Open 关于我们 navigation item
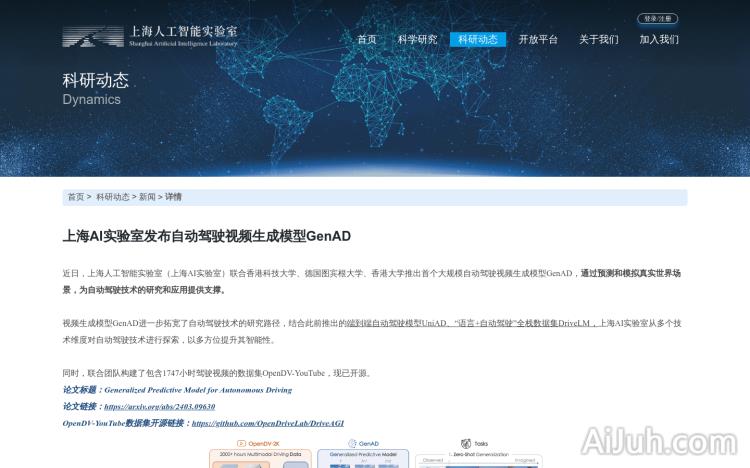 pyautogui.click(x=598, y=40)
